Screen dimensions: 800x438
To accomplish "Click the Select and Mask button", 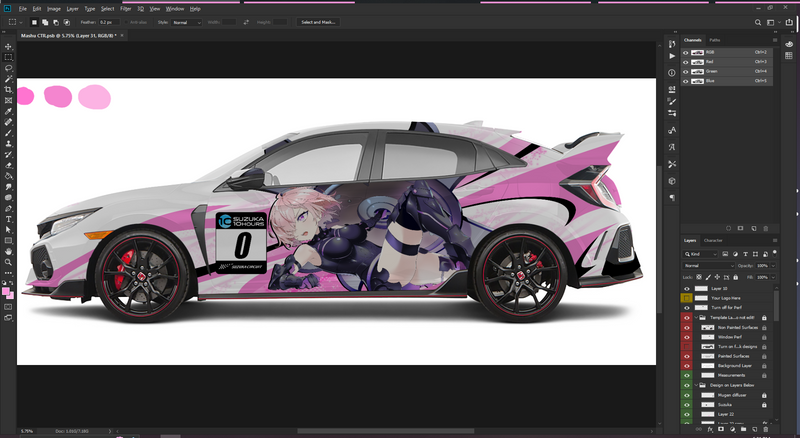I will (x=318, y=21).
